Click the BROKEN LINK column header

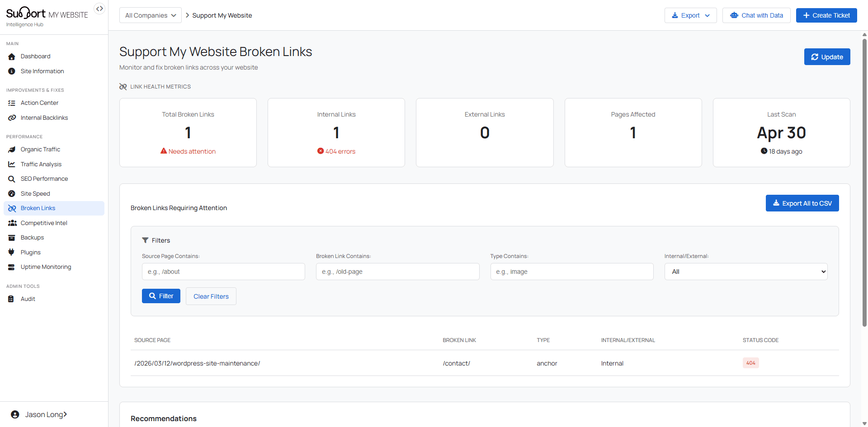pos(459,340)
